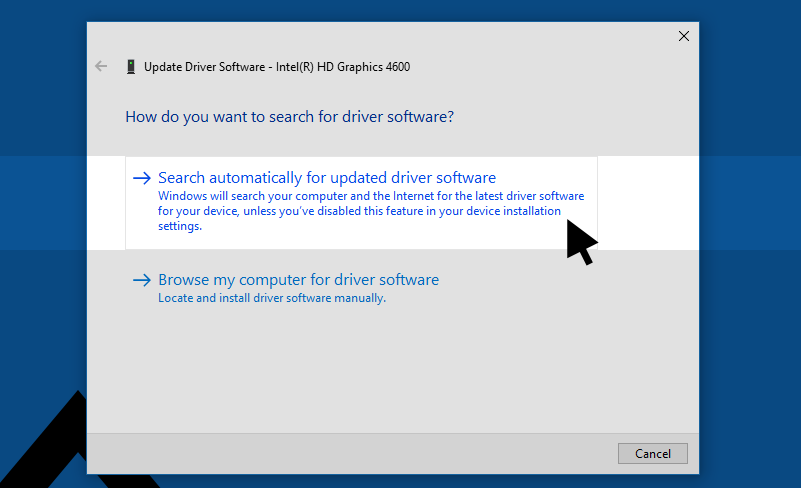Click the 'Windows will search your computer' description text
Viewport: 801px width, 488px height.
[371, 211]
